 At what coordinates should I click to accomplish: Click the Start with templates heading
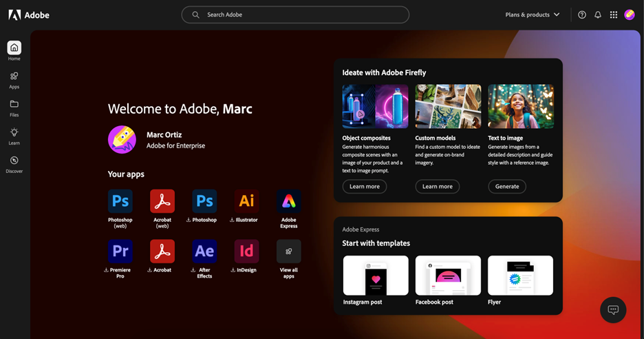tap(376, 243)
